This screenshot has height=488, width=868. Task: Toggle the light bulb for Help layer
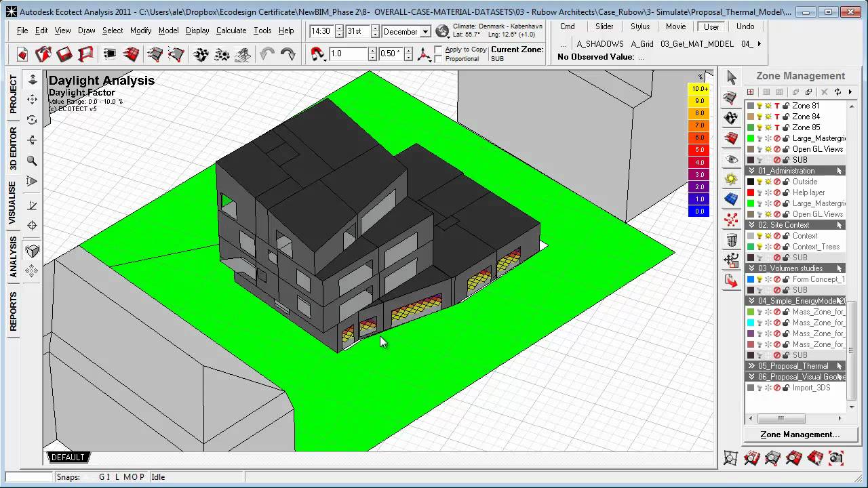pos(759,192)
